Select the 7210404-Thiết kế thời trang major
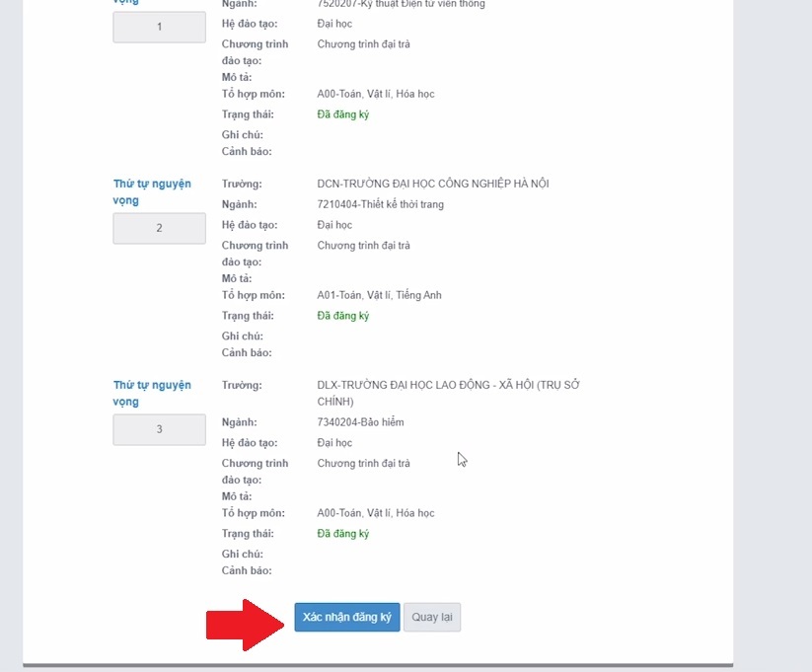This screenshot has width=812, height=672. click(380, 204)
